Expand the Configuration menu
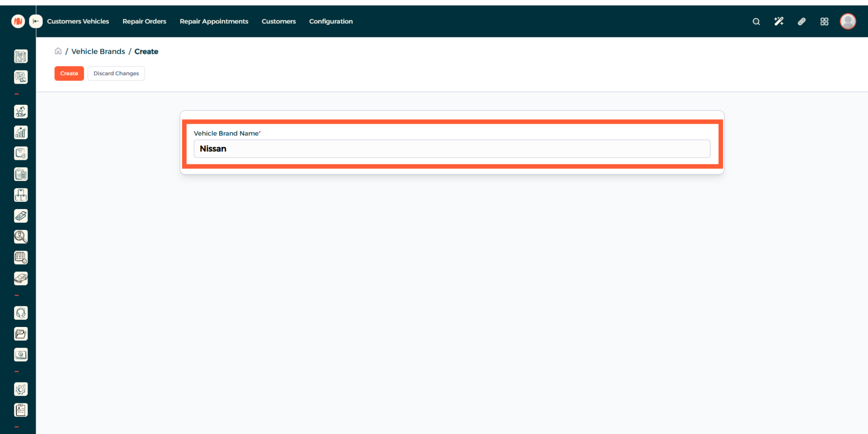 coord(330,21)
